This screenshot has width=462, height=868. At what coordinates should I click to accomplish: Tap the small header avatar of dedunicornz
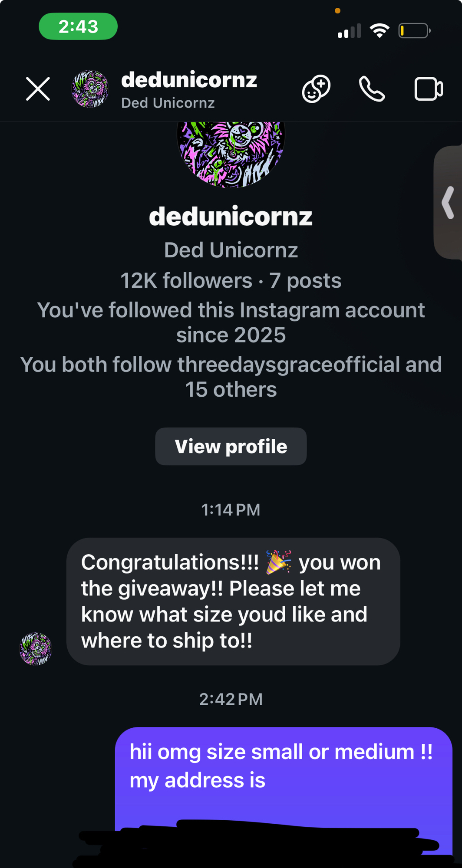pyautogui.click(x=90, y=89)
